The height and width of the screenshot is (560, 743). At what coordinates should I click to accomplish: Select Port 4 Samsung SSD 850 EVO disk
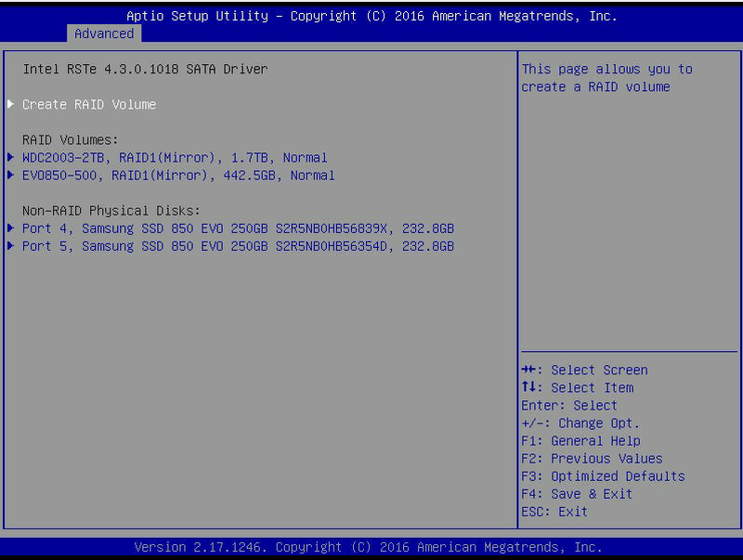point(239,228)
